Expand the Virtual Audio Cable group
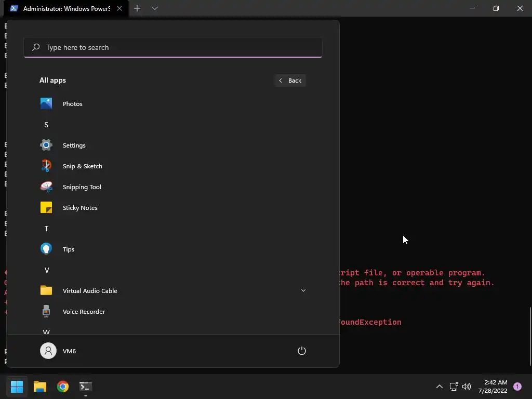This screenshot has width=532, height=399. tap(303, 290)
